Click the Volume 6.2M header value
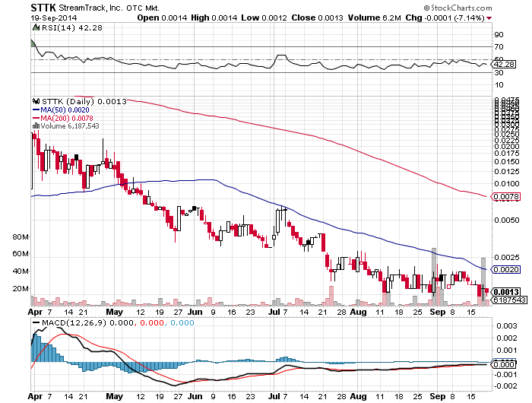Image resolution: width=532 pixels, height=403 pixels. [375, 17]
